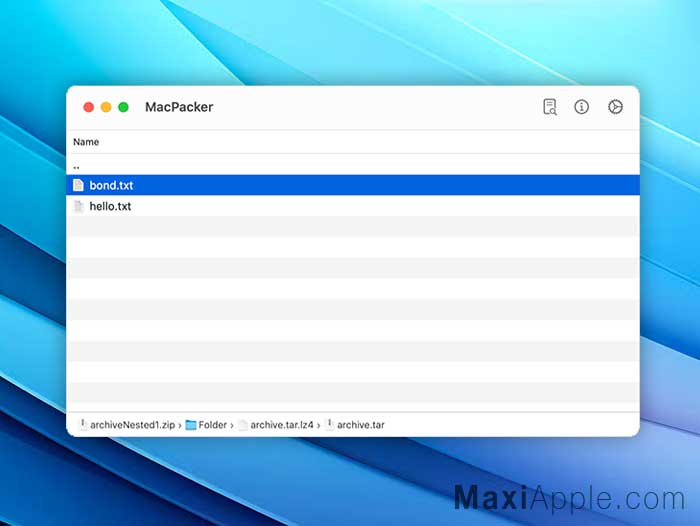
Task: Click the blue Folder icon in breadcrumb
Action: click(191, 425)
